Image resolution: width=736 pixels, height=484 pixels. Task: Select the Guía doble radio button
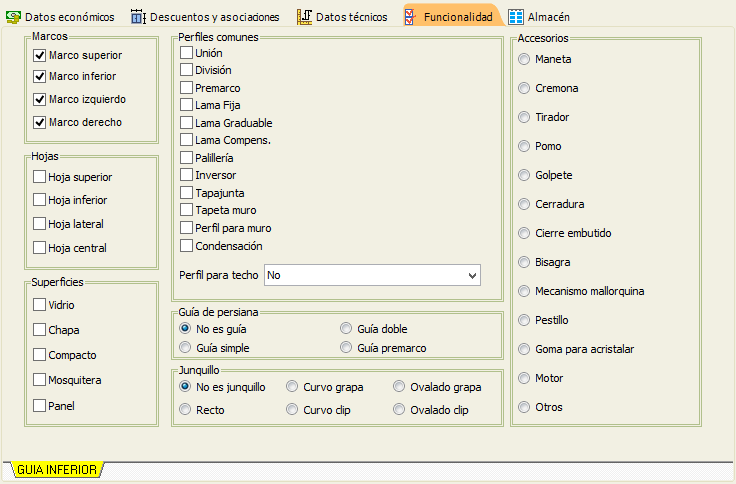click(x=346, y=328)
